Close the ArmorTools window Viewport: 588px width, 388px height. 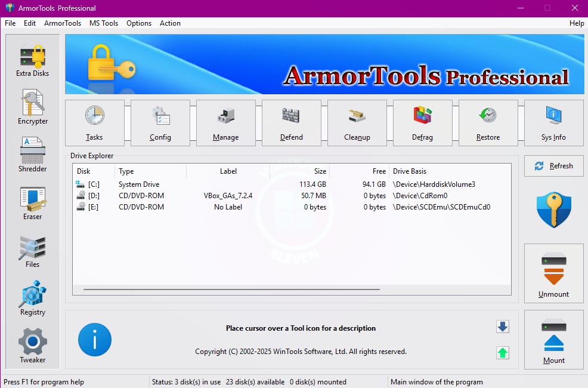[574, 8]
